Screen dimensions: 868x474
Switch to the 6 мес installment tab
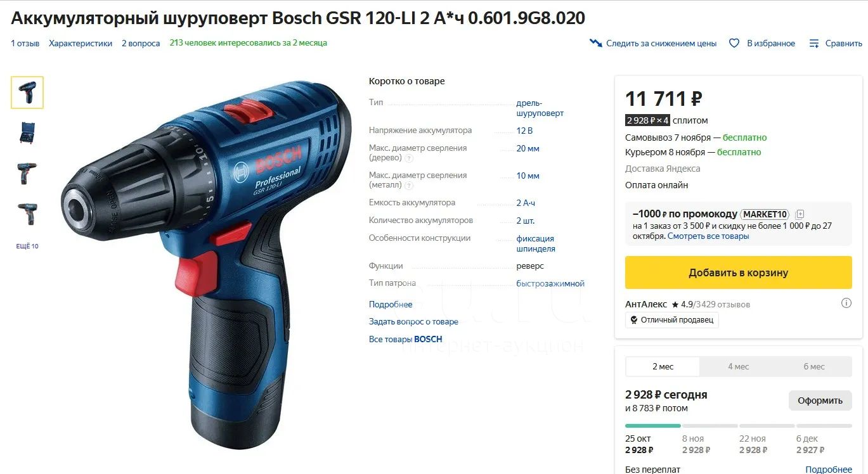813,366
